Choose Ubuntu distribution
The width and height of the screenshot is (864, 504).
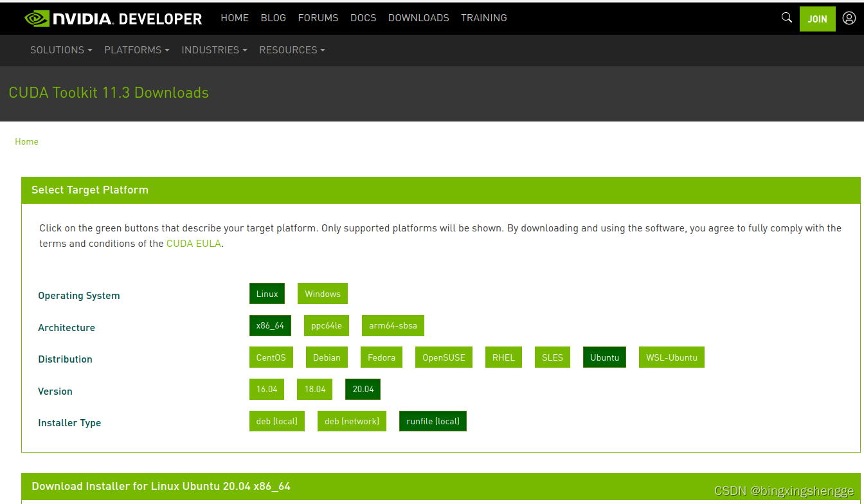604,357
